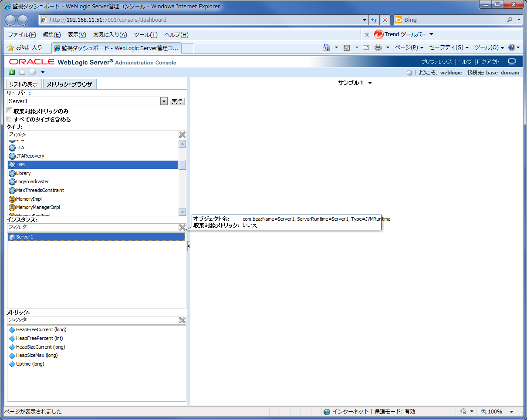Click the browser Back arrow button
This screenshot has width=527, height=420.
click(x=10, y=20)
